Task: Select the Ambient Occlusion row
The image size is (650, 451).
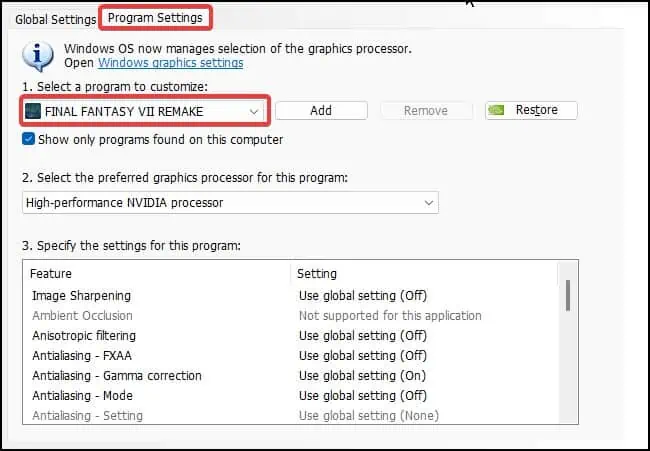Action: tap(83, 316)
